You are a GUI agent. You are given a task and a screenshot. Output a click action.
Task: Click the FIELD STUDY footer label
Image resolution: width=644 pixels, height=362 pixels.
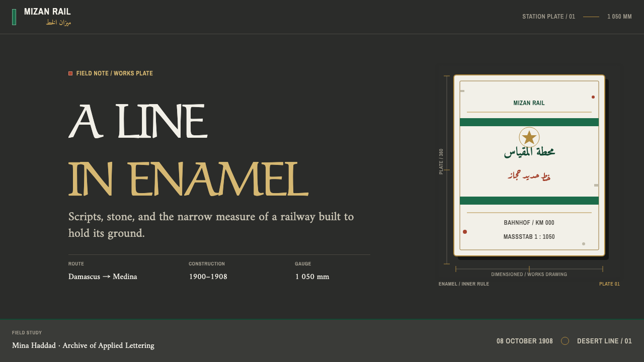pos(27,333)
